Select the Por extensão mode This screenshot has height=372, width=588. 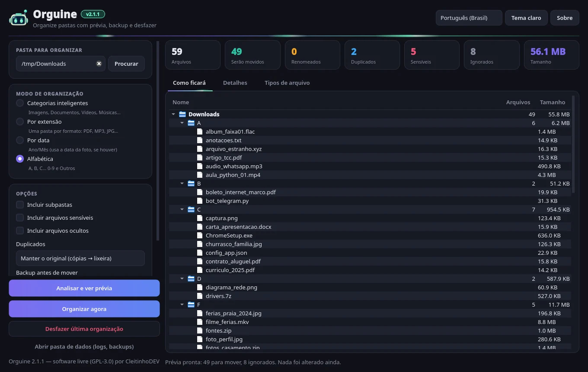tap(20, 122)
